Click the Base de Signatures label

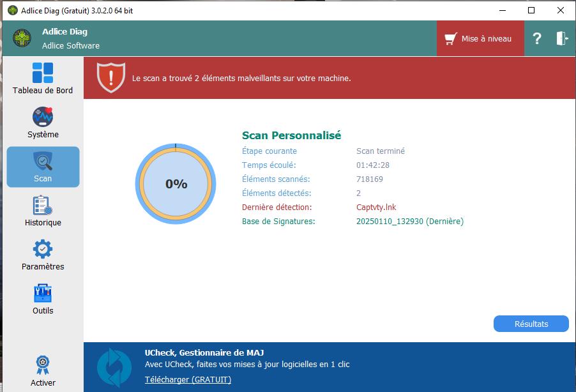[278, 221]
